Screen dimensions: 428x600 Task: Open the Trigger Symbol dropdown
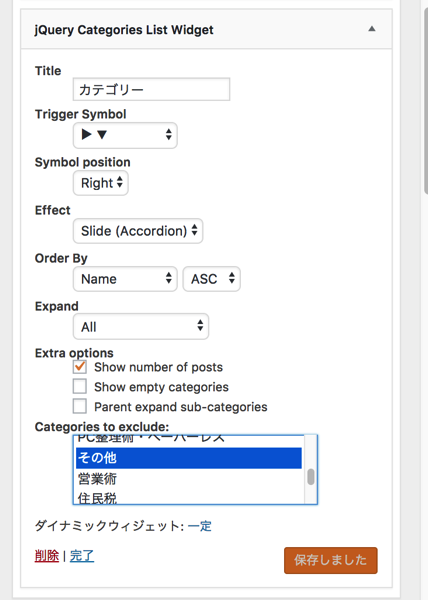125,135
